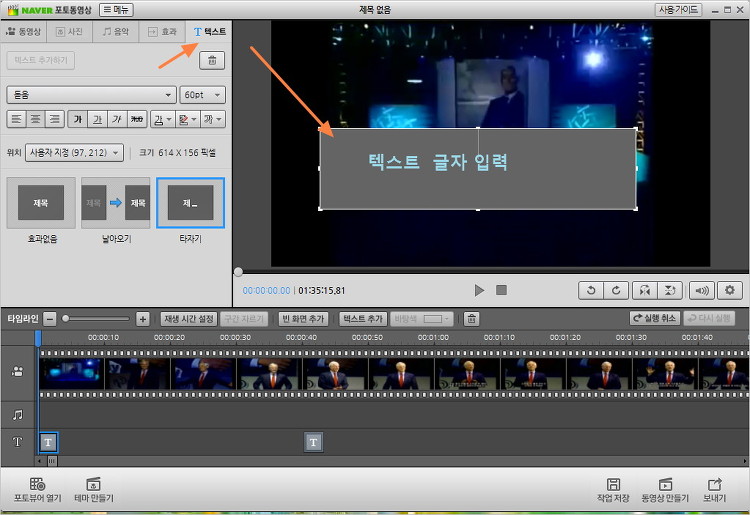Screen dimensions: 750x515
Task: Align text to the left
Action: (x=17, y=120)
